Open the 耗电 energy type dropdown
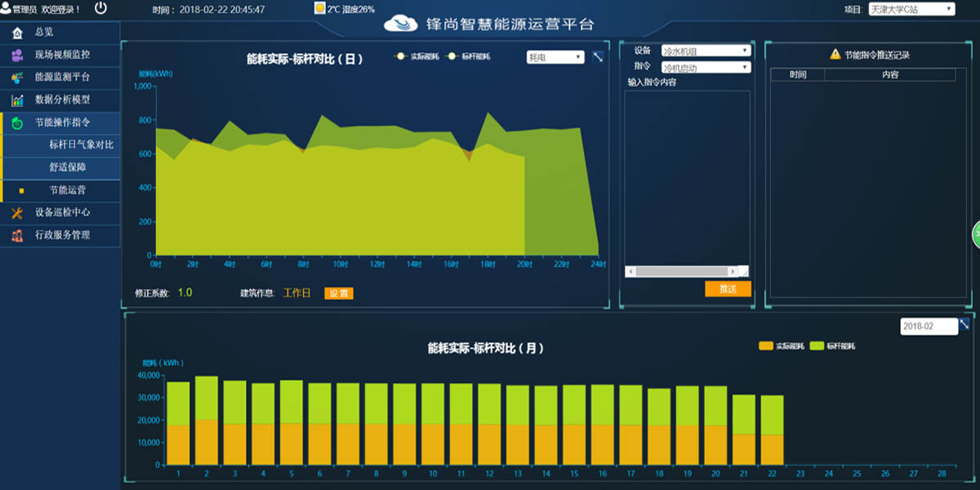Screen dimensions: 980x490 [x=555, y=57]
